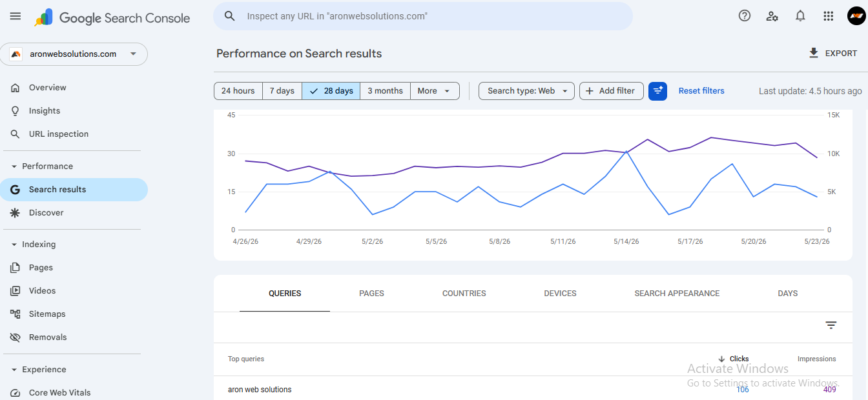
Task: Select the 3 months date range
Action: tap(386, 91)
